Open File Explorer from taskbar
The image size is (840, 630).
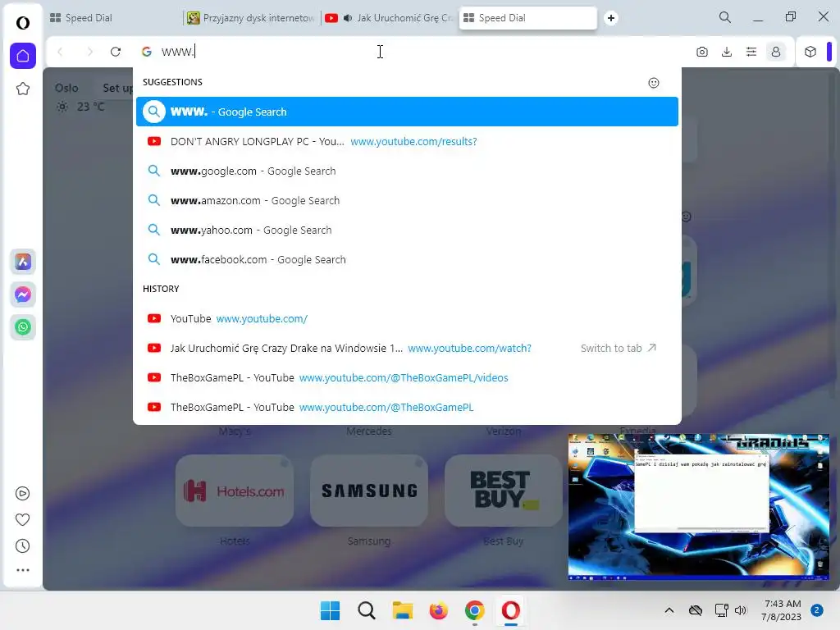(402, 610)
